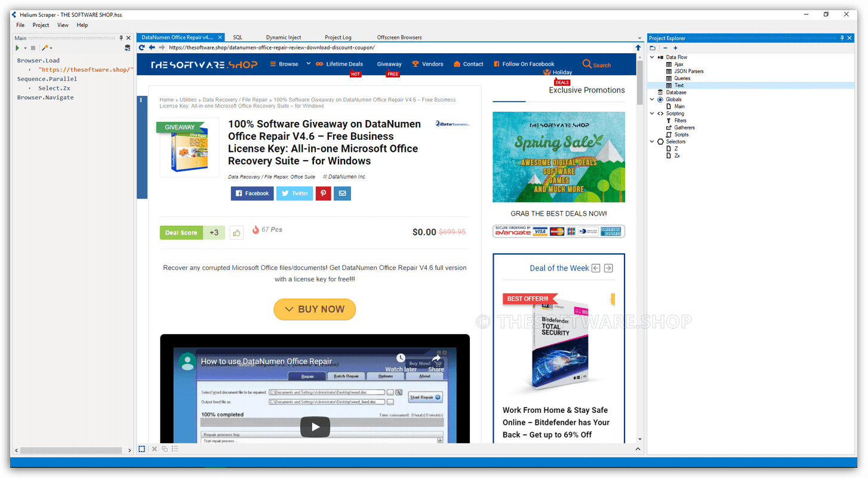Viewport: 868px width, 478px height.
Task: Open the tab list dropdown arrow
Action: coord(639,38)
